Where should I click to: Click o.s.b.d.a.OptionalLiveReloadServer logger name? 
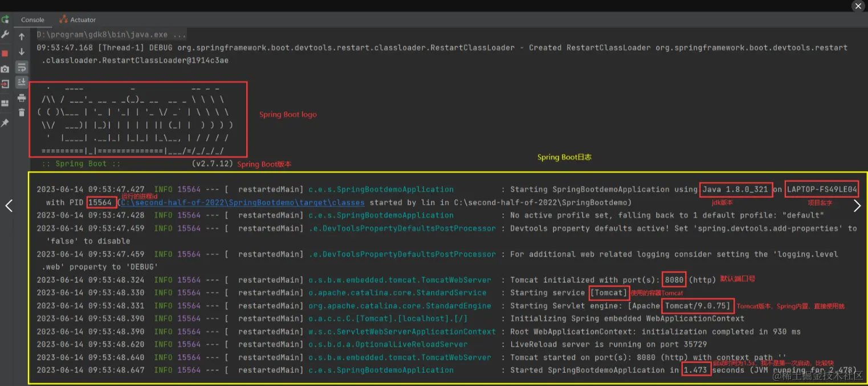[388, 344]
